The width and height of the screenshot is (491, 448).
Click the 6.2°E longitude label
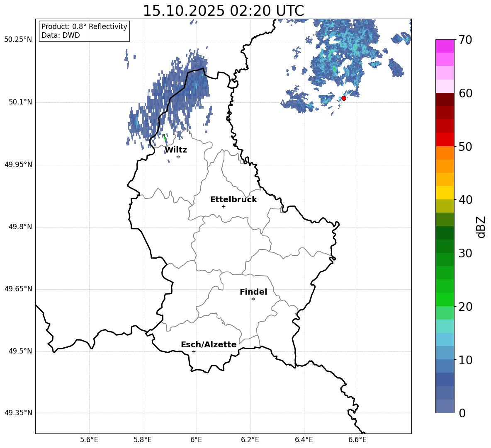click(250, 440)
